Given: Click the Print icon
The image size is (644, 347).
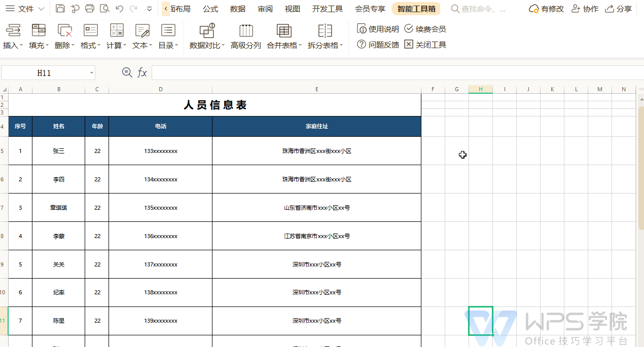Looking at the screenshot, I should pyautogui.click(x=90, y=9).
